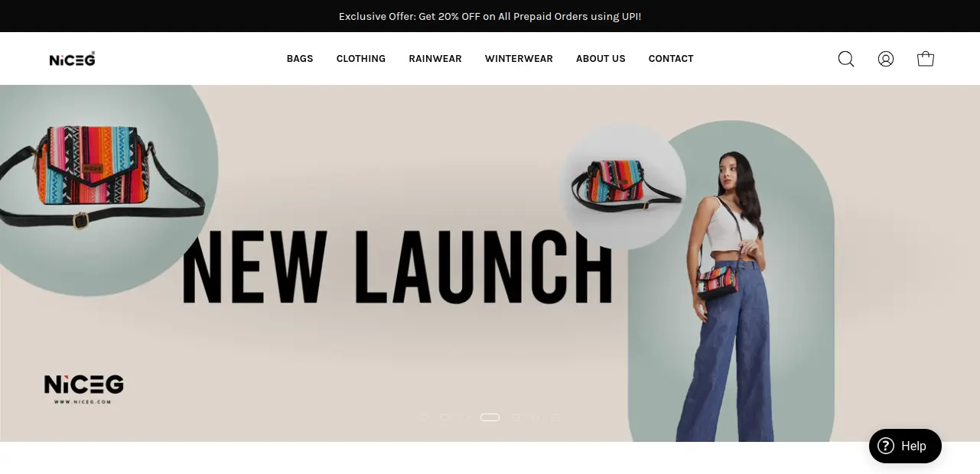The height and width of the screenshot is (474, 980).
Task: Visit the CONTACT page
Action: (x=671, y=59)
